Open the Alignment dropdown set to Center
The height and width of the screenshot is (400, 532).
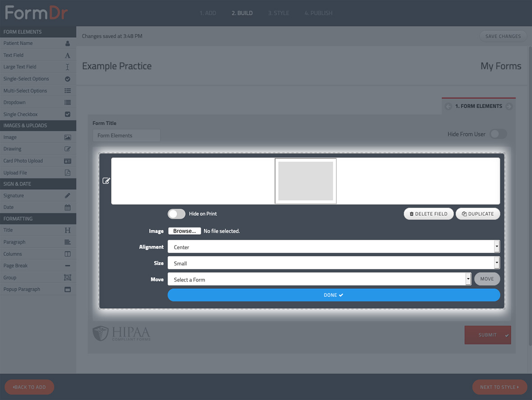[x=334, y=247]
